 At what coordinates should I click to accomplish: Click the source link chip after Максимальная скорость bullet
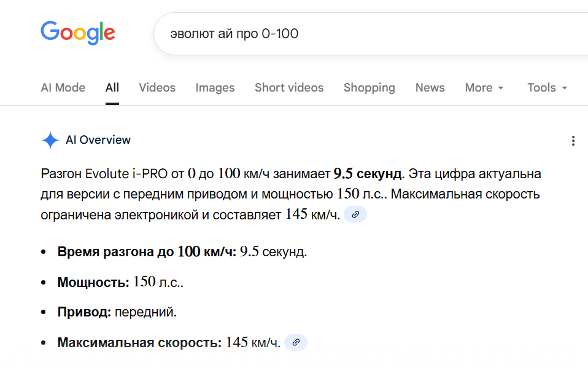[296, 342]
